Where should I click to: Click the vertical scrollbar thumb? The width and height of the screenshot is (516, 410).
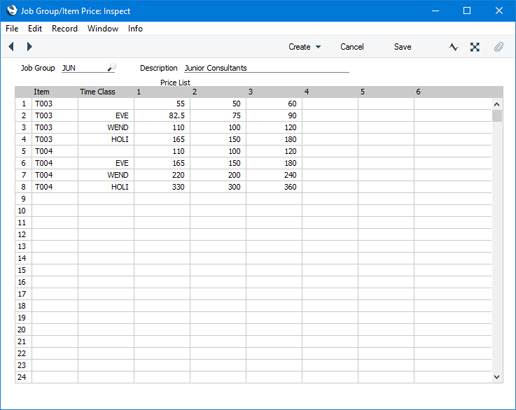pyautogui.click(x=497, y=116)
